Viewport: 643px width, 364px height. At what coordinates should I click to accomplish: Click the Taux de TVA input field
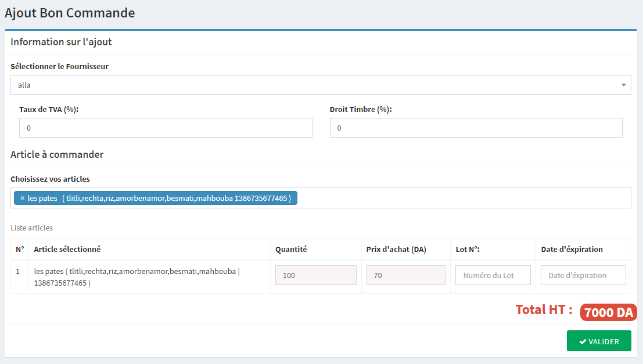click(x=166, y=128)
